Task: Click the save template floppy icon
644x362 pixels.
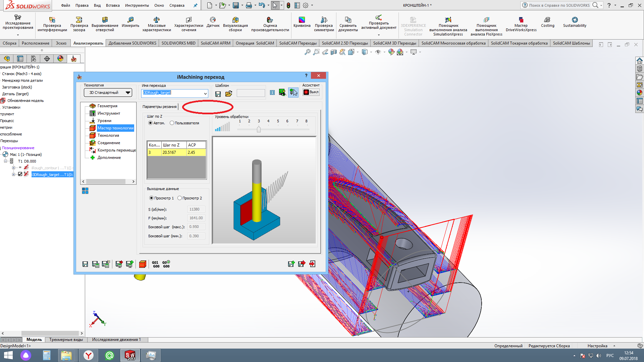Action: tap(218, 94)
